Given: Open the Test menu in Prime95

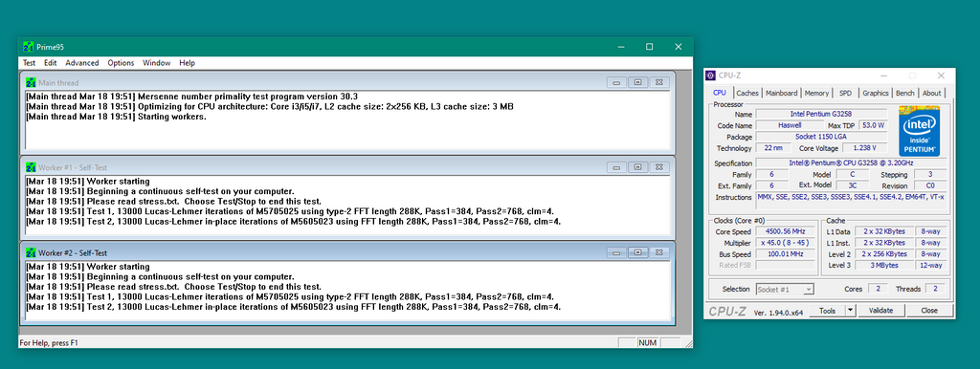Looking at the screenshot, I should point(30,63).
